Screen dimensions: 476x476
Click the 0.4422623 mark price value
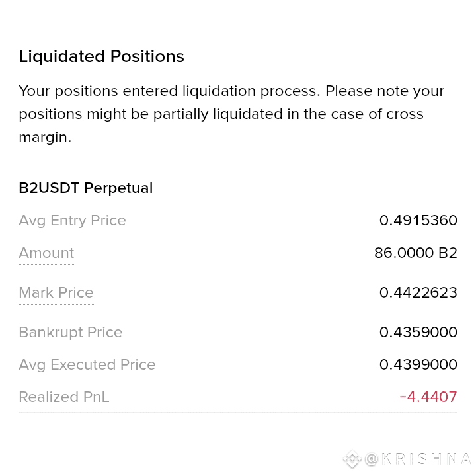click(418, 293)
